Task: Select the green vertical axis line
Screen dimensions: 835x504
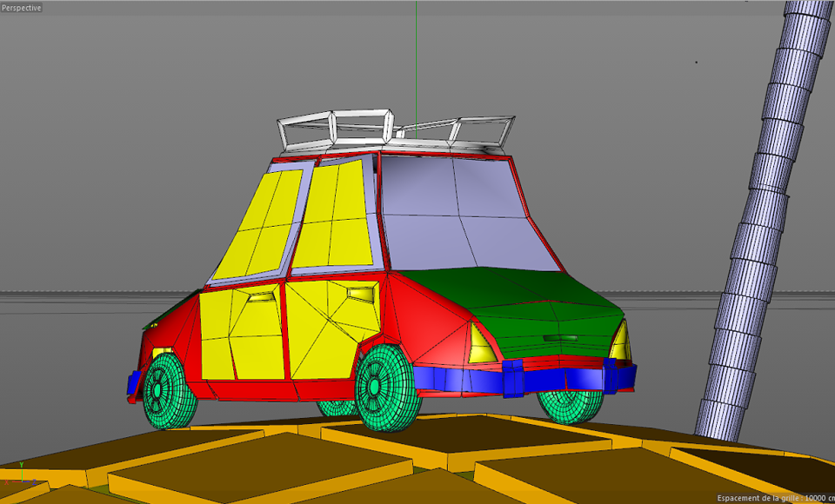Action: pyautogui.click(x=416, y=70)
